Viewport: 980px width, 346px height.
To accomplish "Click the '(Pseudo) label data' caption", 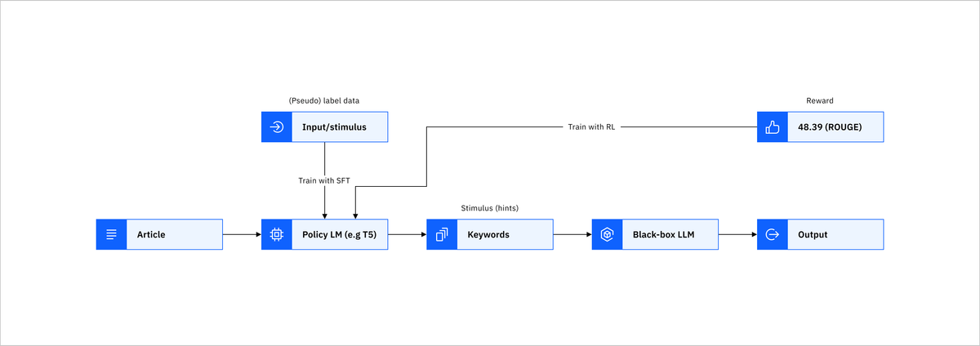I will tap(324, 101).
